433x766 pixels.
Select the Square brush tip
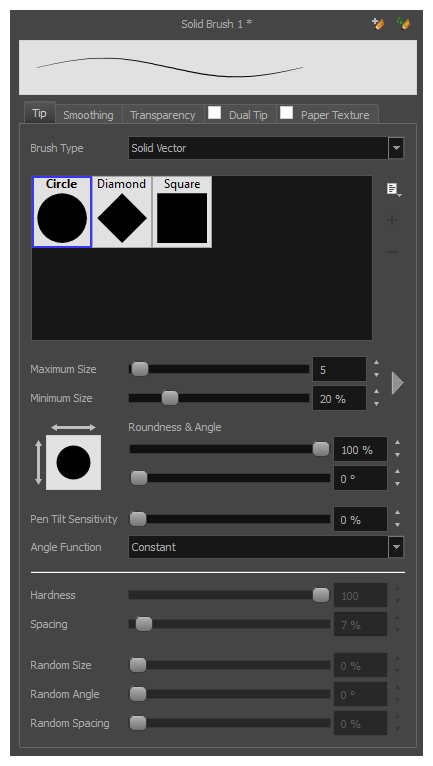(182, 212)
